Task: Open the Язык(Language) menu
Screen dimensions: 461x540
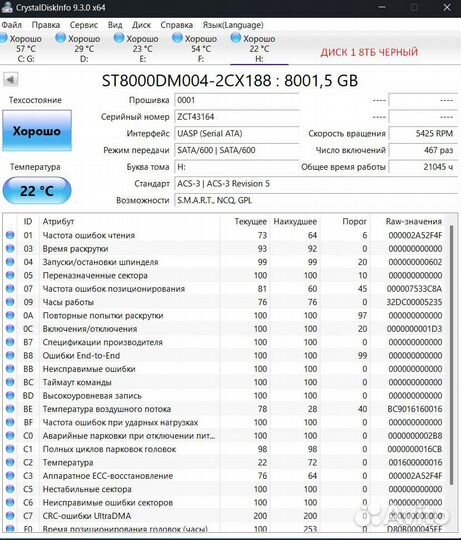Action: point(233,25)
